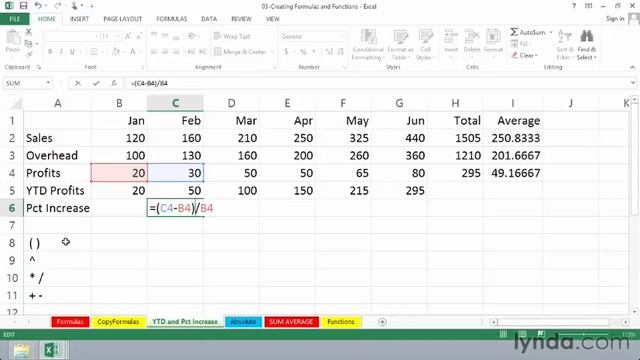Paste from the clipboard
Image resolution: width=640 pixels, height=360 pixels.
tap(13, 41)
